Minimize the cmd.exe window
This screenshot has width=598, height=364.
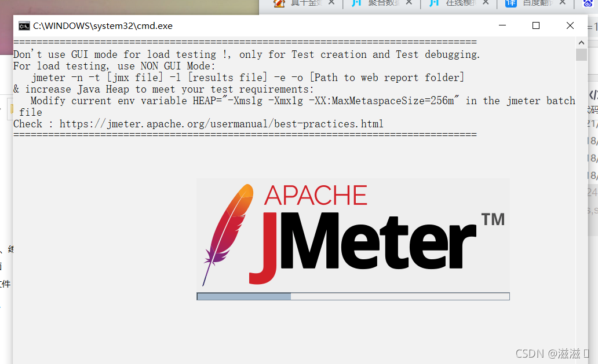[502, 25]
